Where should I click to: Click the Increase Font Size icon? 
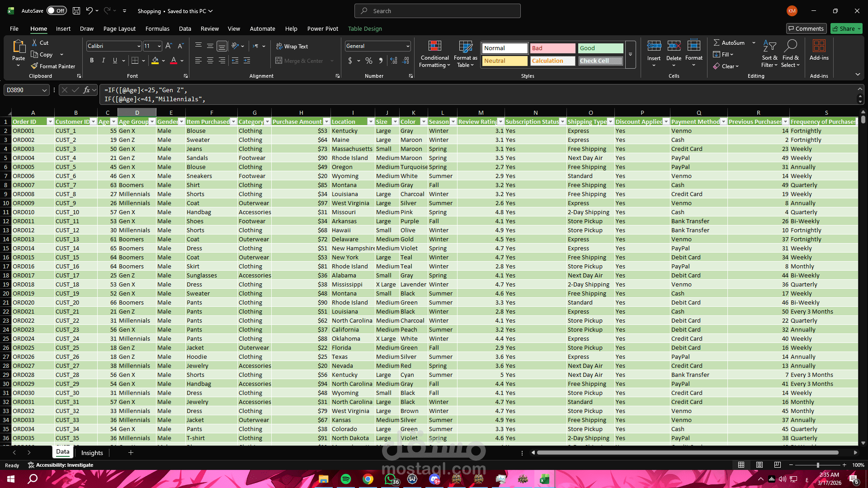pyautogui.click(x=169, y=46)
